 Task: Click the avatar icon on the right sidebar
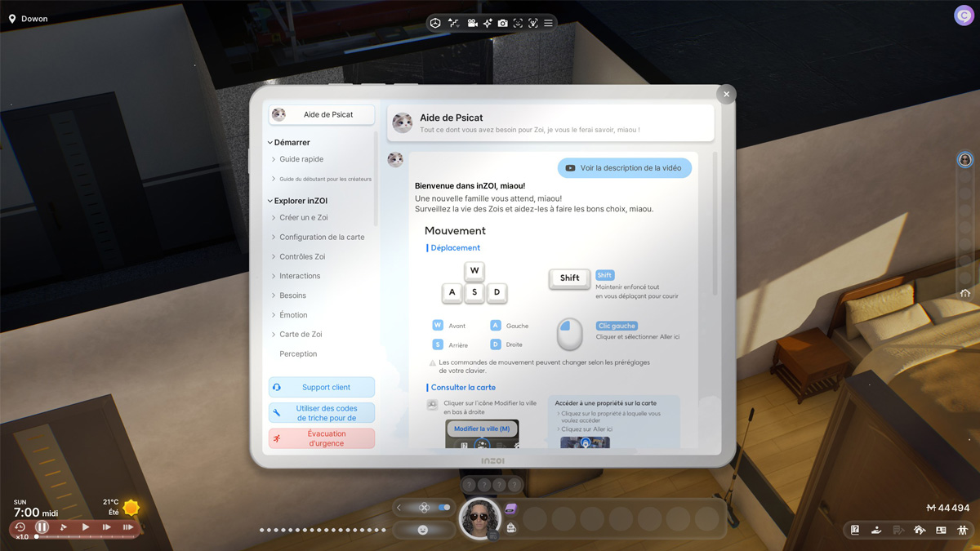pos(964,160)
